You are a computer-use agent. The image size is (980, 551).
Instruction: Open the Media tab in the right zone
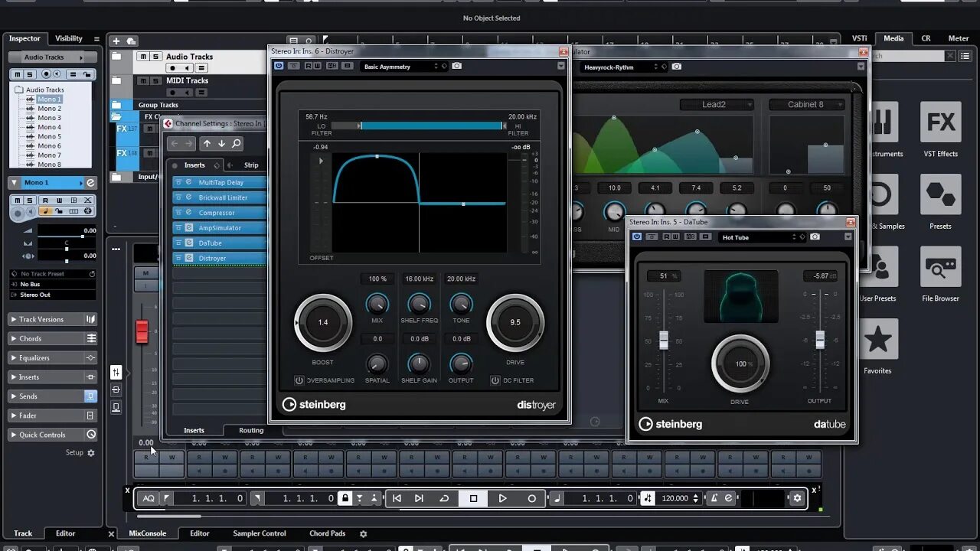tap(893, 38)
